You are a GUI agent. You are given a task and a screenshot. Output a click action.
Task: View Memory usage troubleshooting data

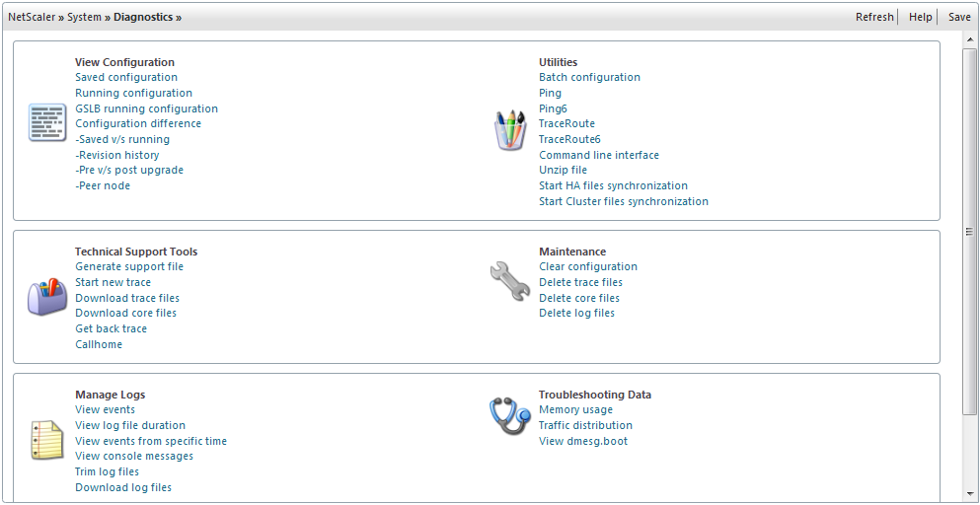575,409
